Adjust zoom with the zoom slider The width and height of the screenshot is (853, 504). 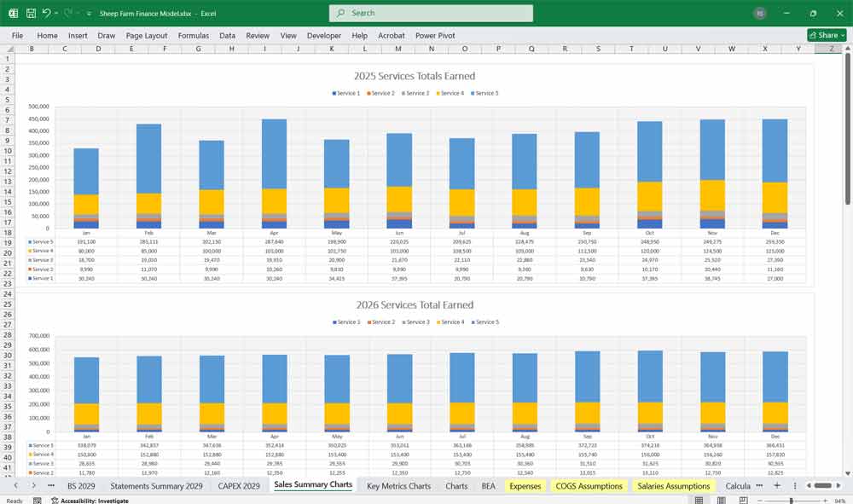coord(791,499)
